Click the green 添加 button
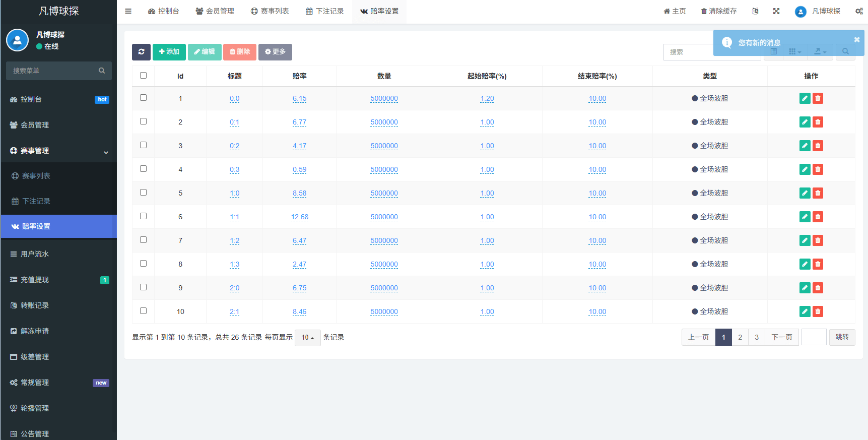The height and width of the screenshot is (440, 868). tap(169, 52)
